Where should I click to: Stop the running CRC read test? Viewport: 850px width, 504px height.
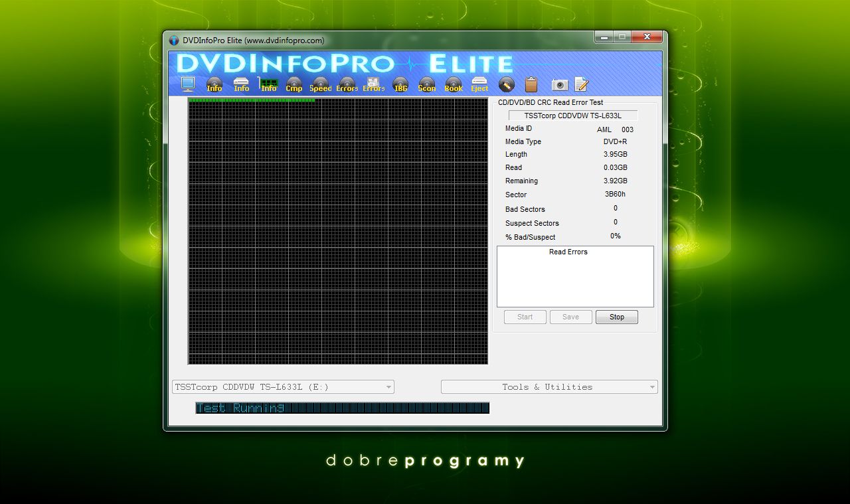617,317
